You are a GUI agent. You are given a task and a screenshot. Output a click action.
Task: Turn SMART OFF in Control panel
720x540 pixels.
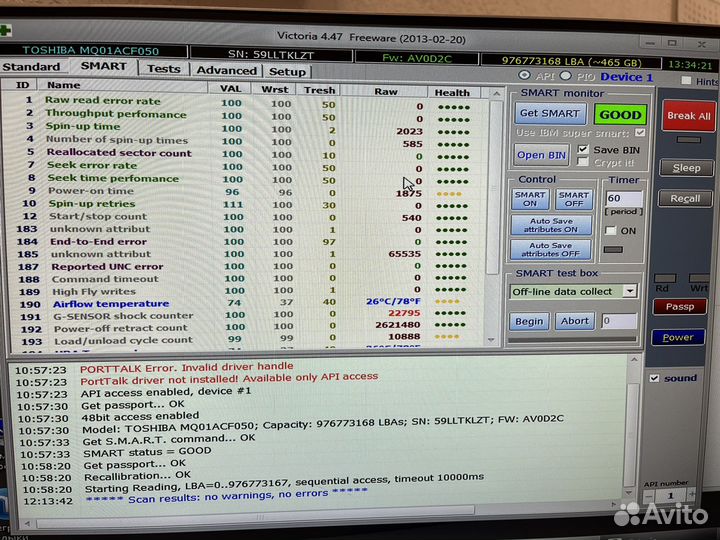coord(574,200)
